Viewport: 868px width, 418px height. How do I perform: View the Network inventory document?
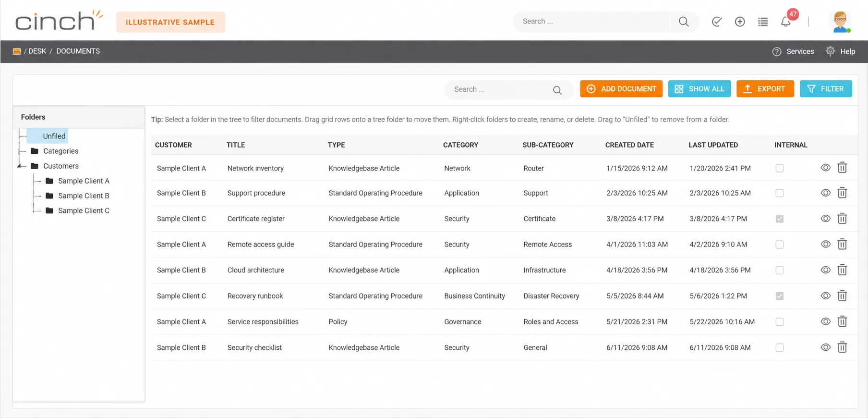click(826, 168)
